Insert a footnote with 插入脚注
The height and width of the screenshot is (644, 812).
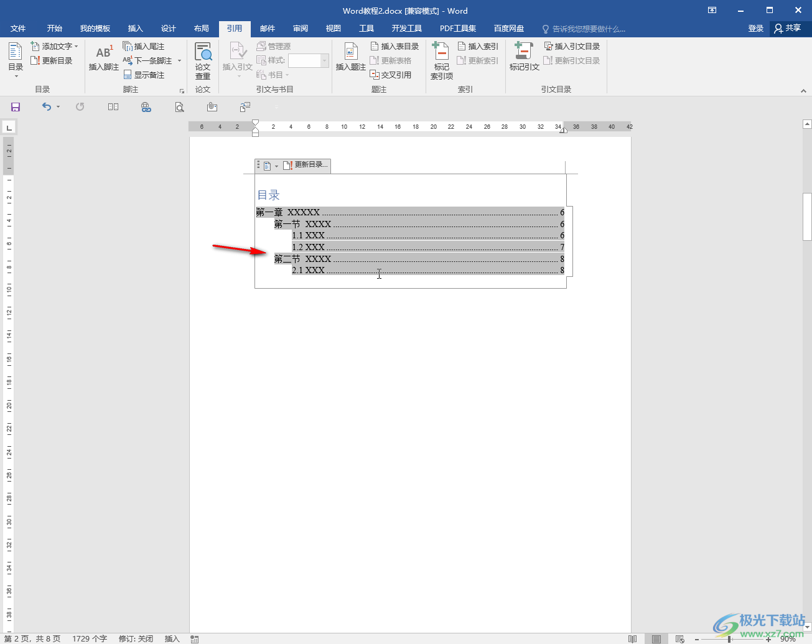[x=103, y=58]
